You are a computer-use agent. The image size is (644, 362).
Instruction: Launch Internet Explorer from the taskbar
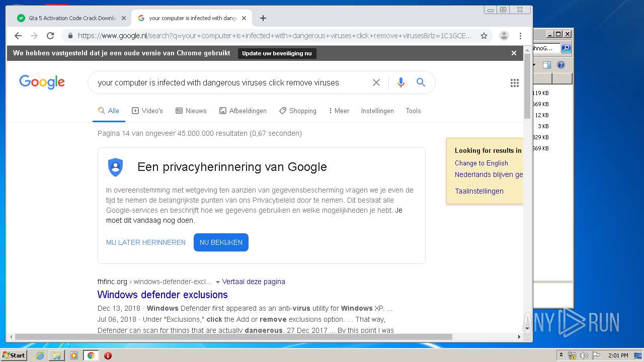coord(40,355)
